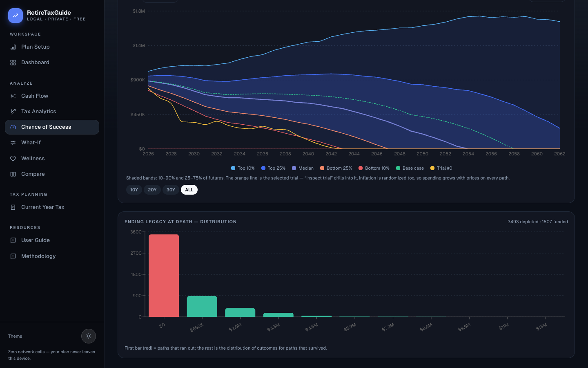The image size is (588, 368).
Task: Click the red $0 depleted bar
Action: (x=164, y=276)
